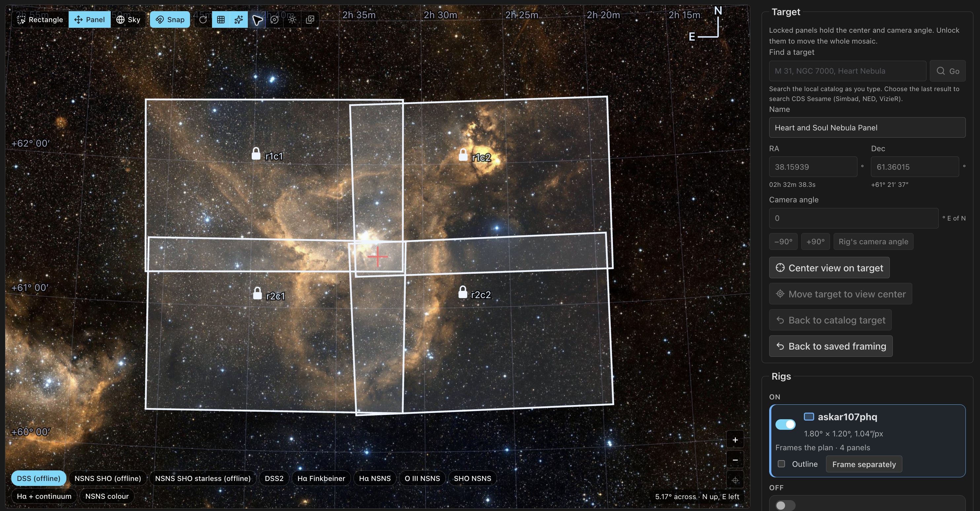Click the lock icon on panel r2c1
This screenshot has width=980, height=511.
pos(257,293)
